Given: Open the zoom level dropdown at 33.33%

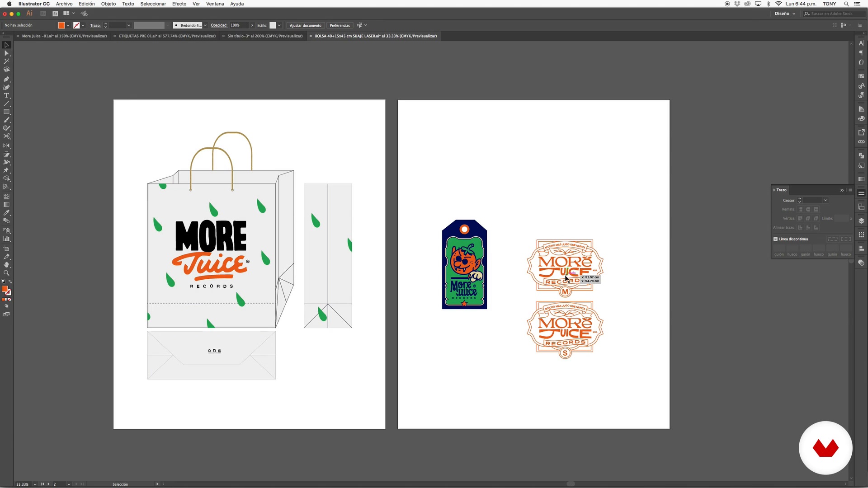Looking at the screenshot, I should click(x=35, y=484).
